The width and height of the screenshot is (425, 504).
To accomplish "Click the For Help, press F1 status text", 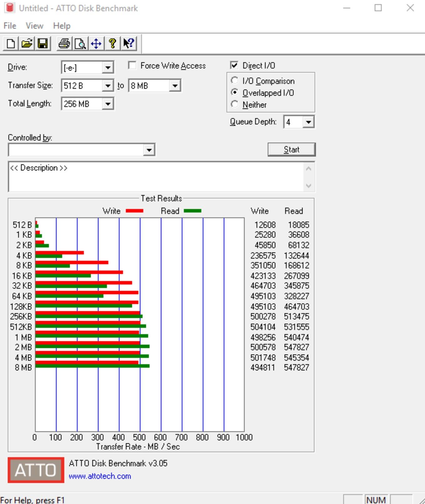I will [x=32, y=500].
